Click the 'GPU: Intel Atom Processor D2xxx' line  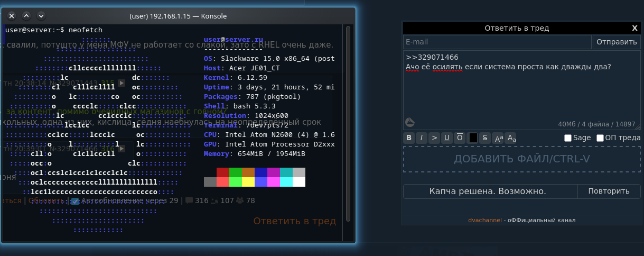coord(269,144)
